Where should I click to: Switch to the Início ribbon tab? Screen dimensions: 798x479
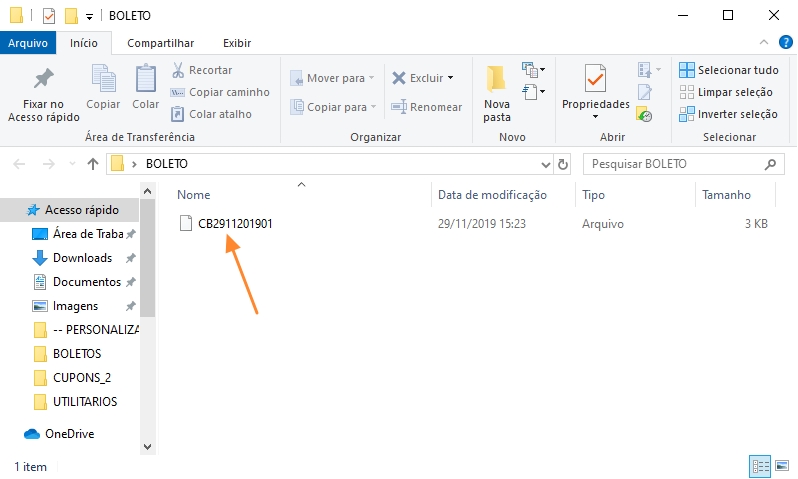(84, 43)
